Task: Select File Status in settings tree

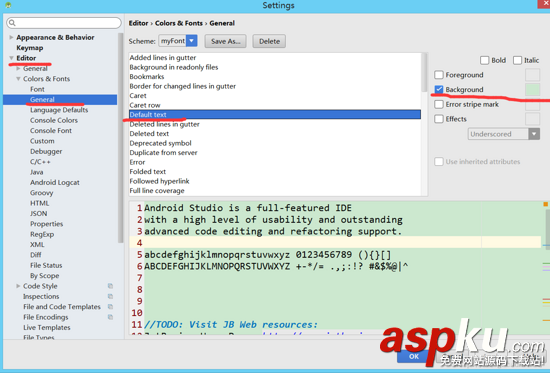Action: coord(46,265)
